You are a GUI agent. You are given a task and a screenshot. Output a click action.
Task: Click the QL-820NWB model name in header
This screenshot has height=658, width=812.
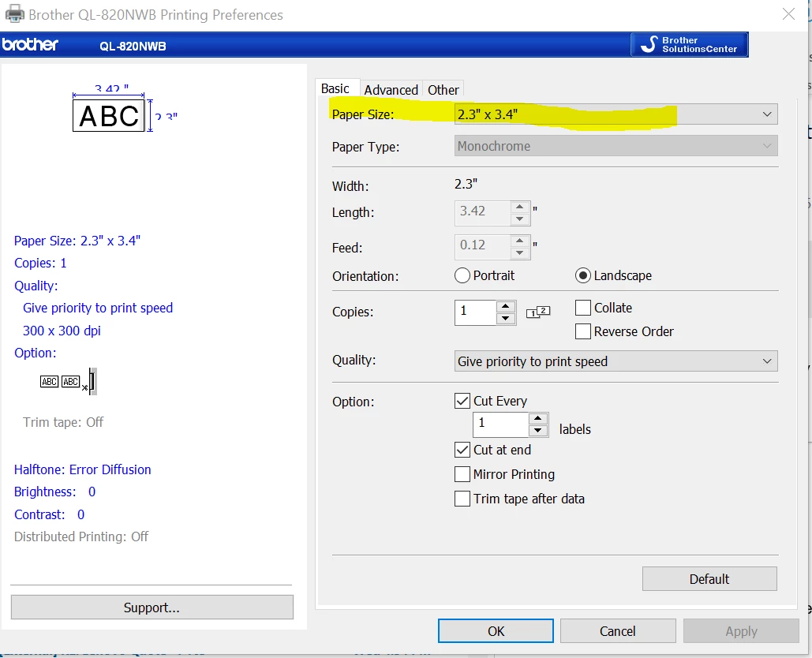point(133,46)
